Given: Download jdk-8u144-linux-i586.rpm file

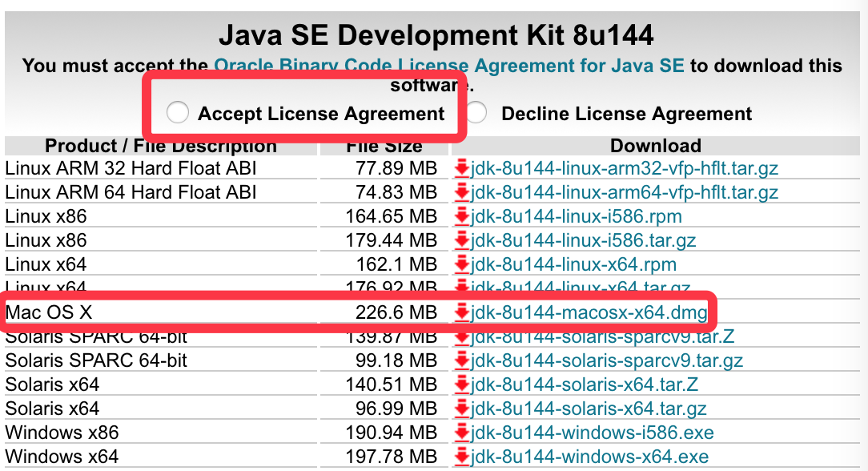Looking at the screenshot, I should pos(577,216).
